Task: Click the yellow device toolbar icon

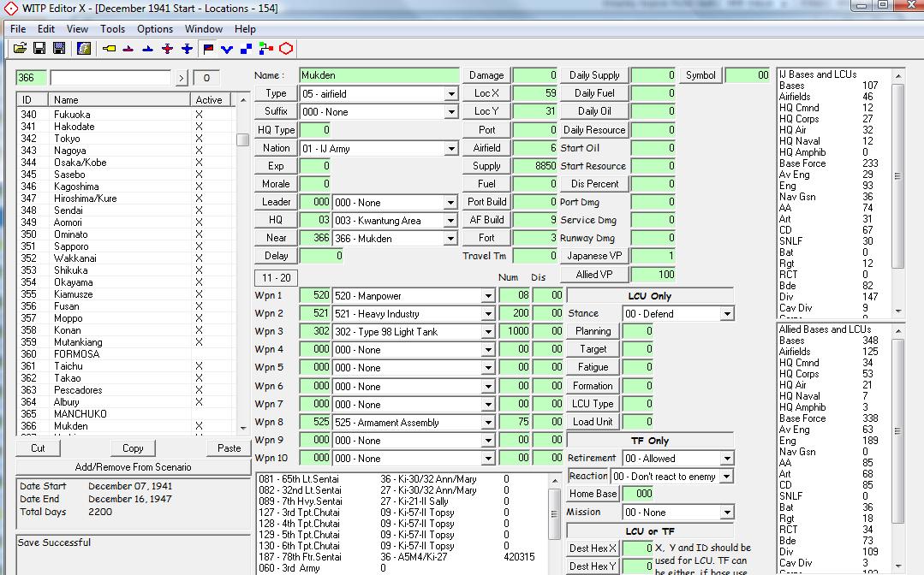Action: pos(109,49)
